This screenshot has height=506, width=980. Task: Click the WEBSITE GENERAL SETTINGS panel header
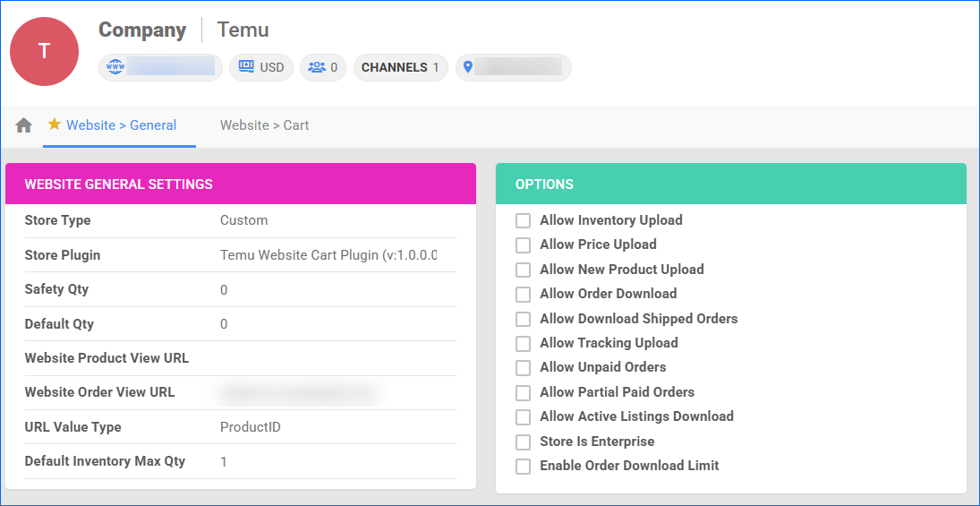coord(241,184)
